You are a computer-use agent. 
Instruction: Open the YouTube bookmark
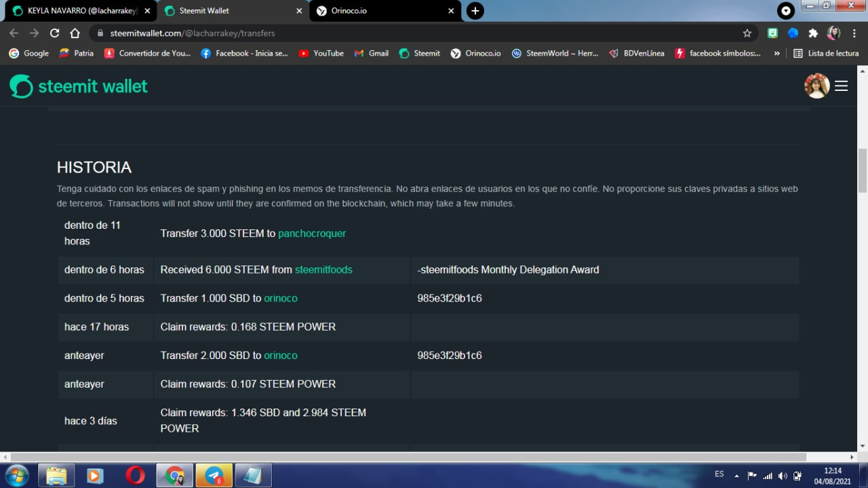321,53
